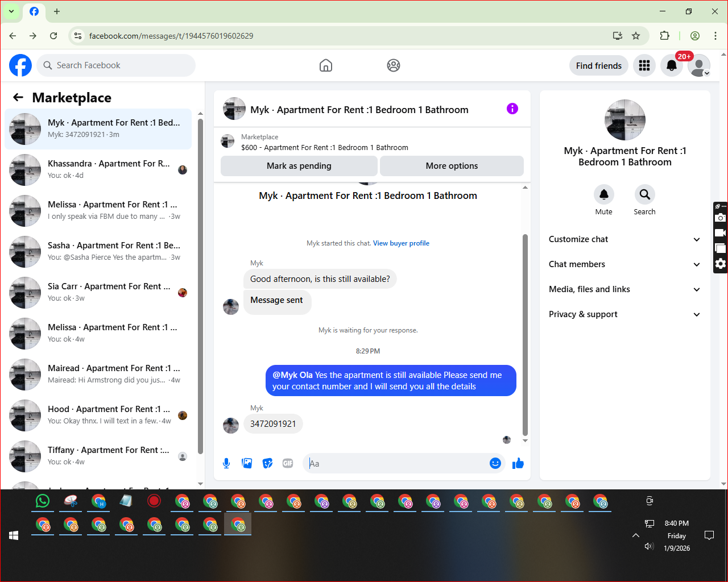Open the Sasha conversation in the list

[x=98, y=252]
